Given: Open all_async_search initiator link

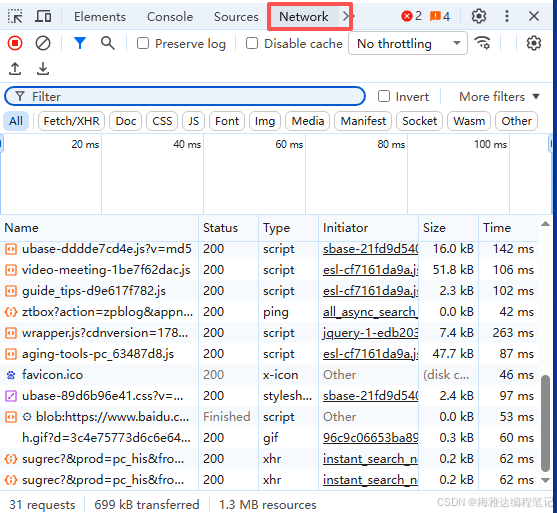Looking at the screenshot, I should tap(371, 312).
